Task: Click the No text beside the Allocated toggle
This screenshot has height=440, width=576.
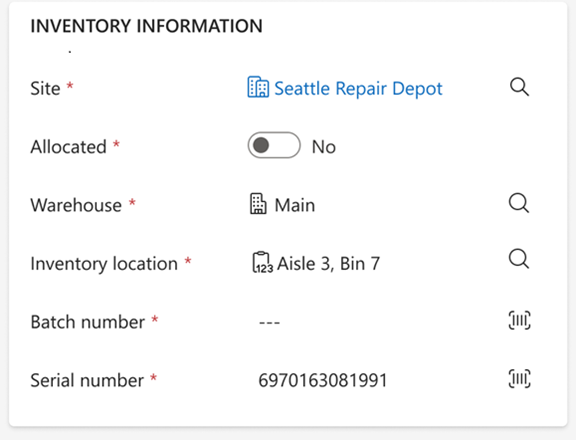Action: pos(324,147)
